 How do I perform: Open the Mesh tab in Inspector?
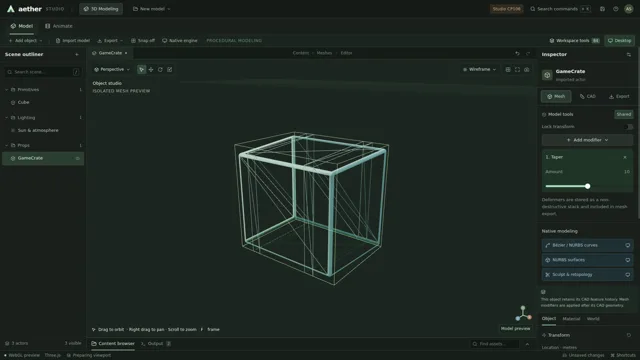click(x=556, y=96)
